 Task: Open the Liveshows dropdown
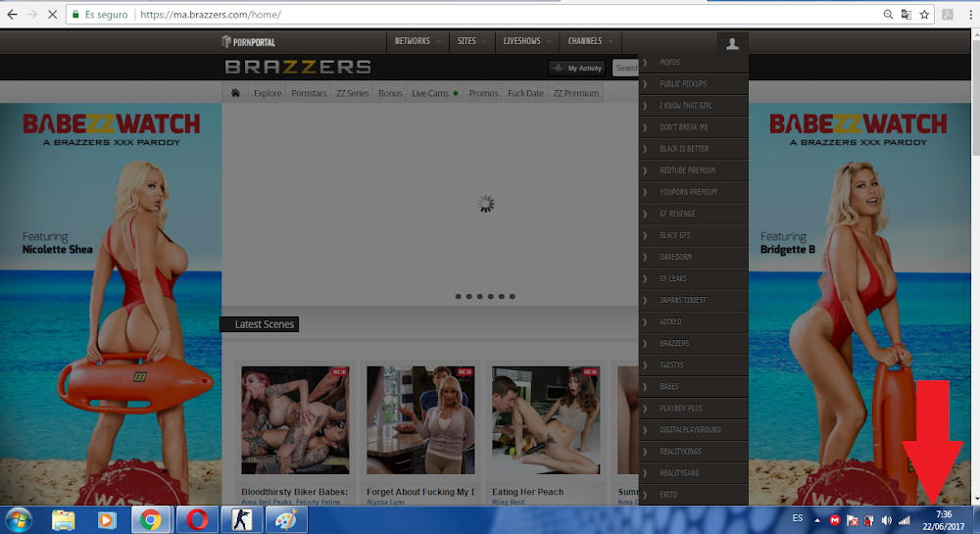click(x=527, y=41)
